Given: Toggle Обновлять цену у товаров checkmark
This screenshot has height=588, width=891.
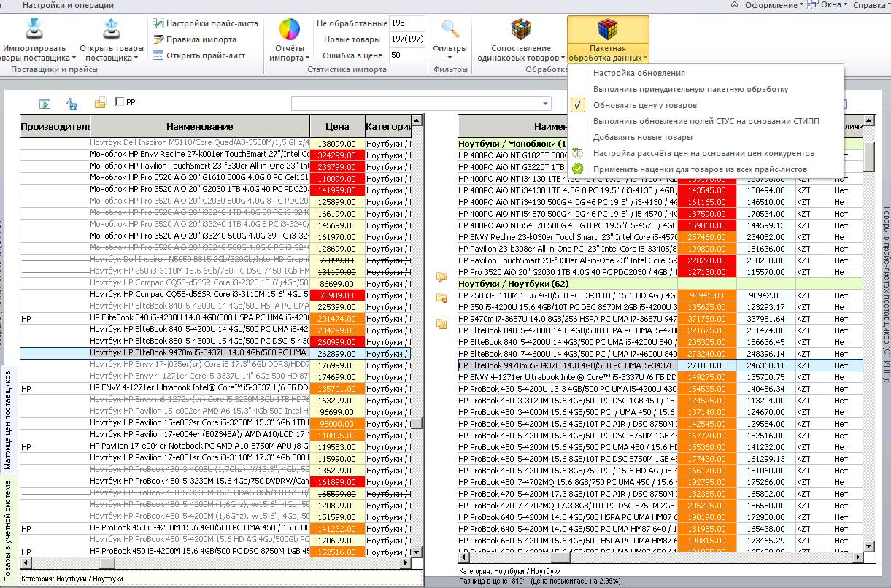Looking at the screenshot, I should [577, 105].
